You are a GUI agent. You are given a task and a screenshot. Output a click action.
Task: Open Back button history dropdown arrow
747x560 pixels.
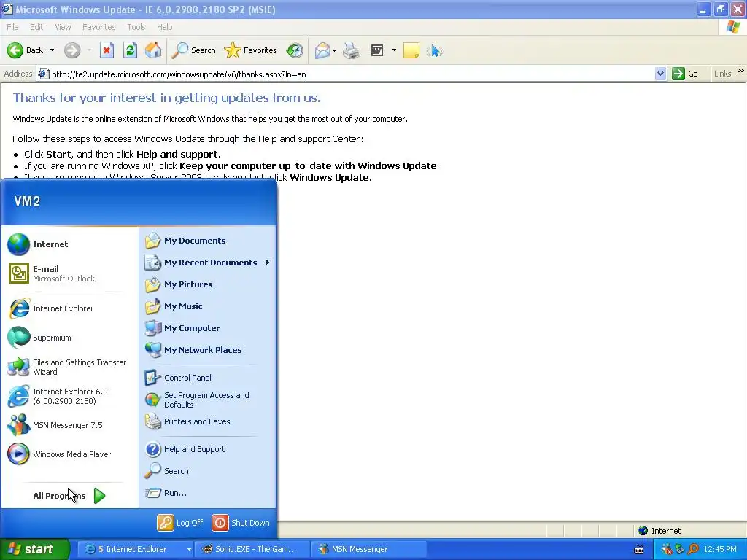pyautogui.click(x=52, y=50)
